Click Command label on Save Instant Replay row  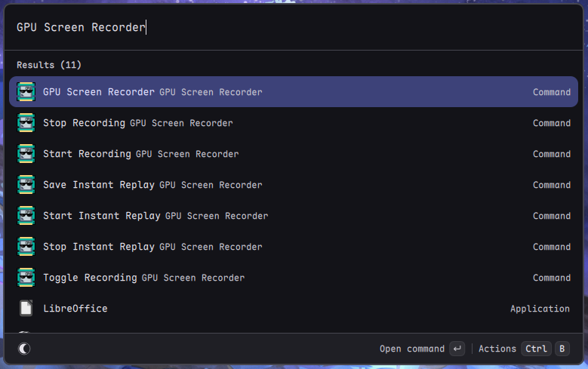coord(552,185)
